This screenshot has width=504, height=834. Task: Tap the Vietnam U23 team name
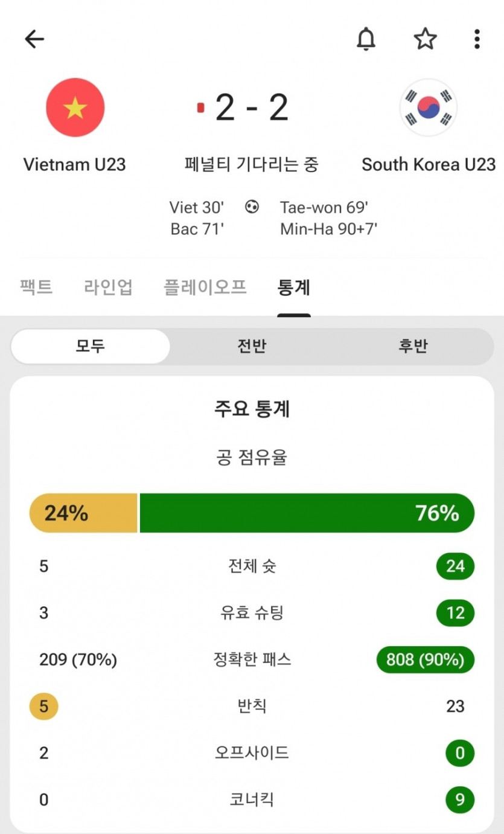74,164
